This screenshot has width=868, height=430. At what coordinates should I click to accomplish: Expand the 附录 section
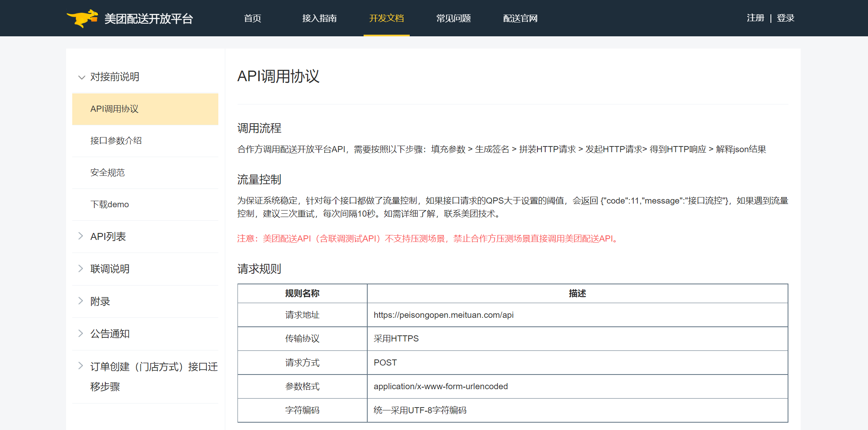(x=99, y=301)
